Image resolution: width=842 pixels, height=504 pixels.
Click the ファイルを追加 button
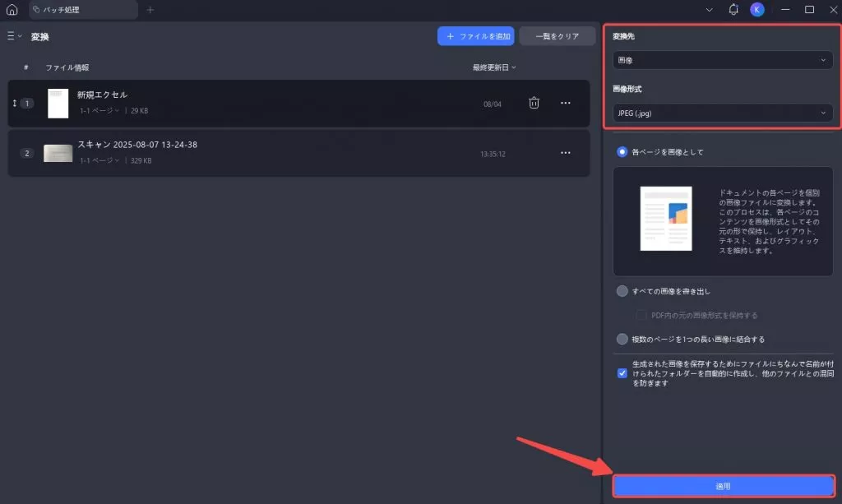pyautogui.click(x=476, y=36)
